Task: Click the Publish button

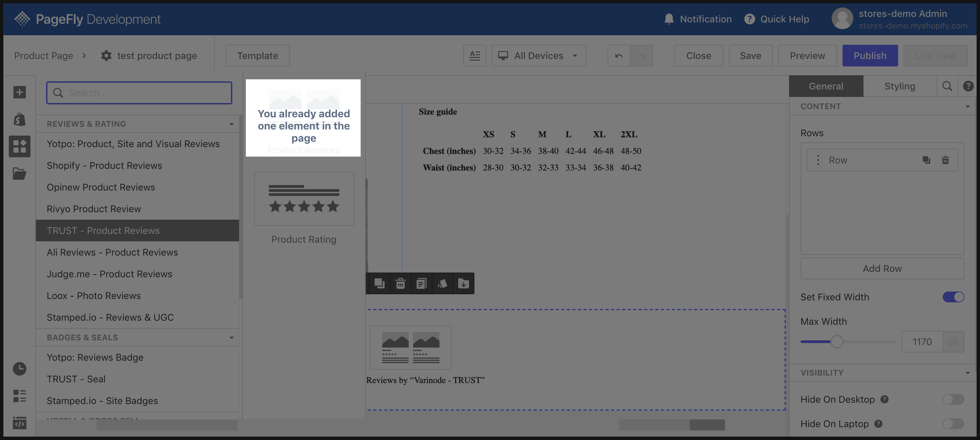Action: (x=870, y=56)
